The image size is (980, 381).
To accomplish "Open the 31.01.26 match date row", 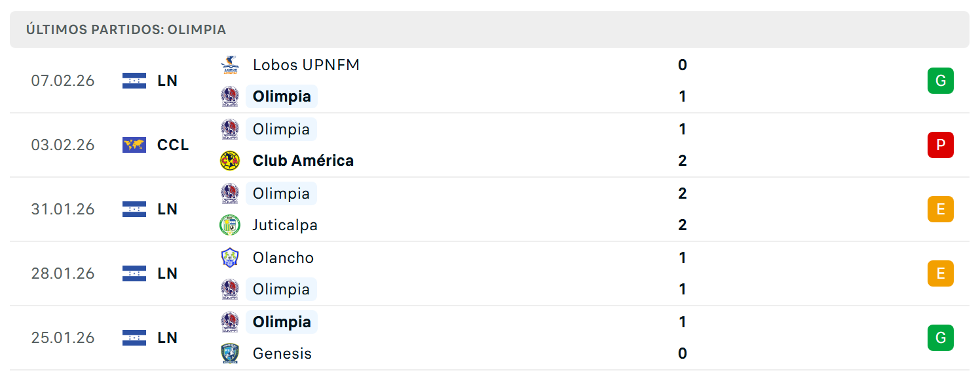I will click(x=489, y=209).
